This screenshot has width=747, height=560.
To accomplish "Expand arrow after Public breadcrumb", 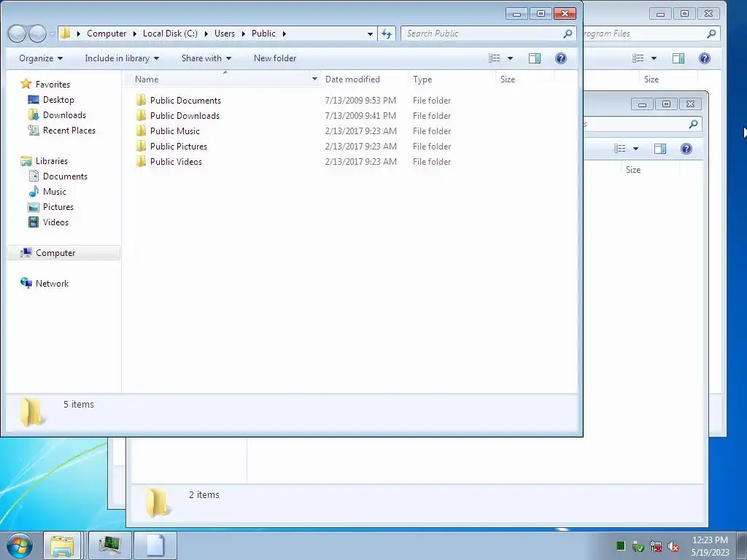I will tap(285, 34).
